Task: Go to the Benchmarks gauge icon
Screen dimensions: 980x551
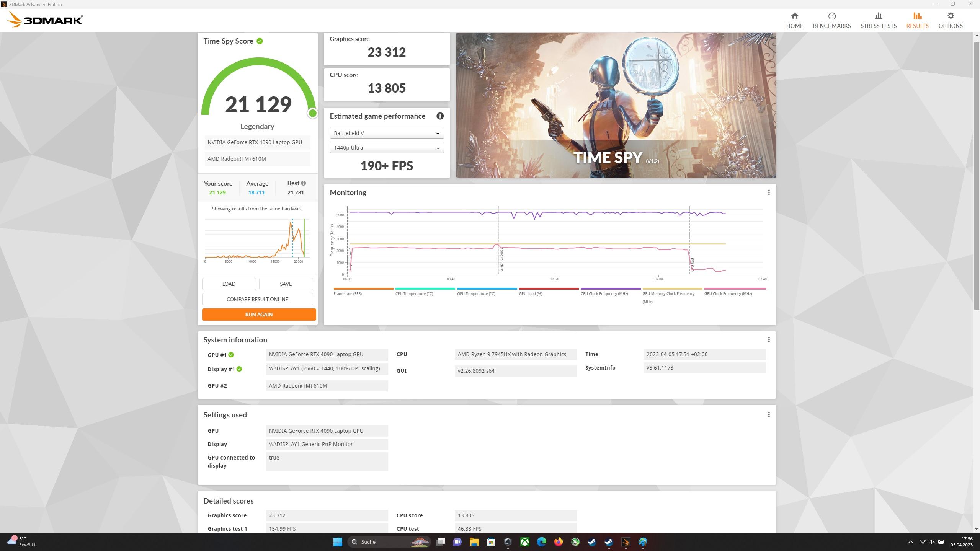Action: (831, 16)
